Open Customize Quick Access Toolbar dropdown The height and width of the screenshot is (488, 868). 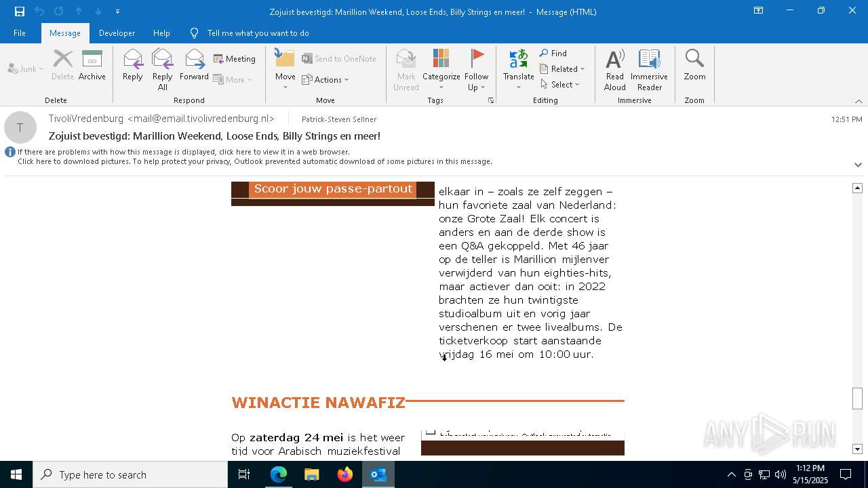(117, 12)
